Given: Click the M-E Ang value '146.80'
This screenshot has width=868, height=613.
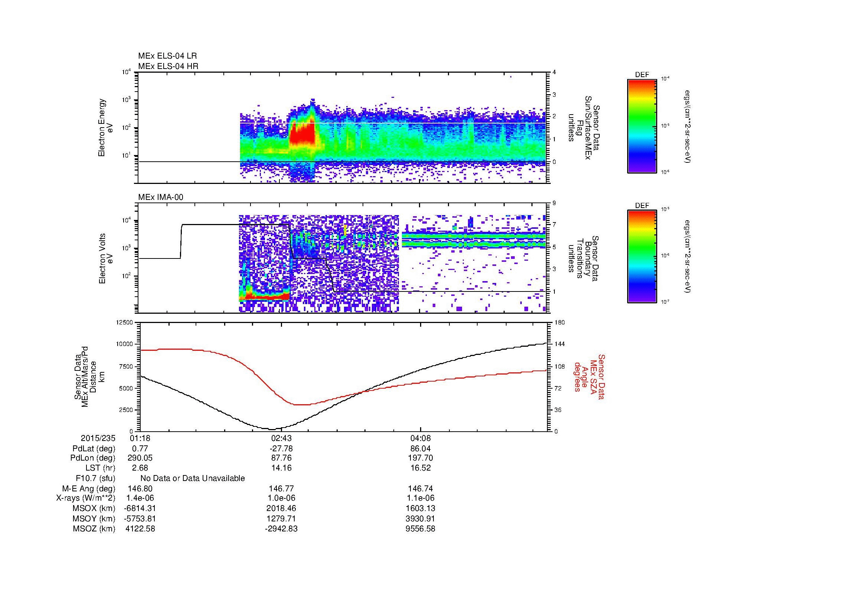Looking at the screenshot, I should pos(140,489).
